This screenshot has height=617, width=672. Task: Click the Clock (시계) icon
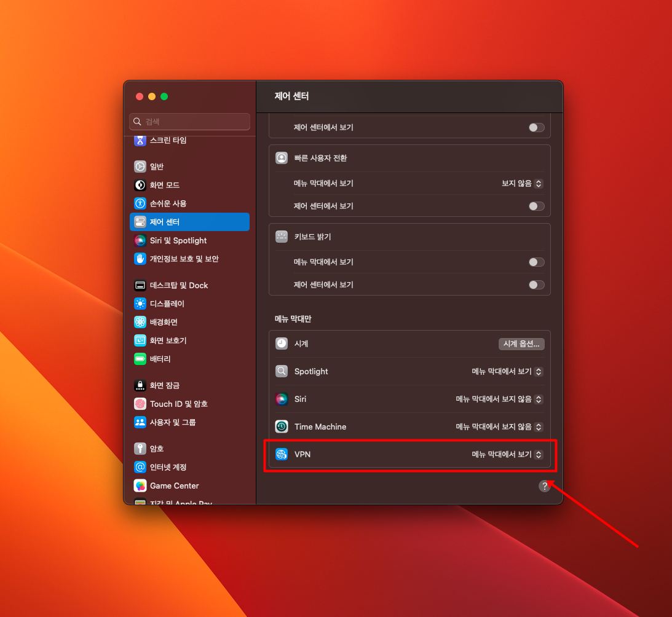tap(282, 344)
